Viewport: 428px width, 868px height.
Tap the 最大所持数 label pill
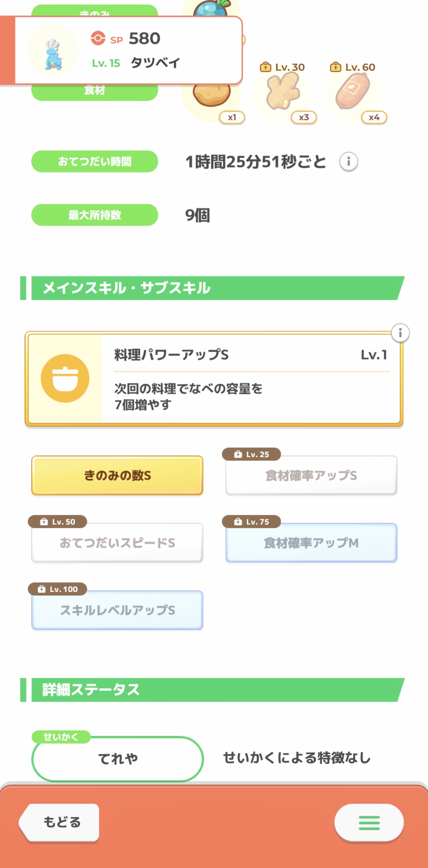[95, 215]
